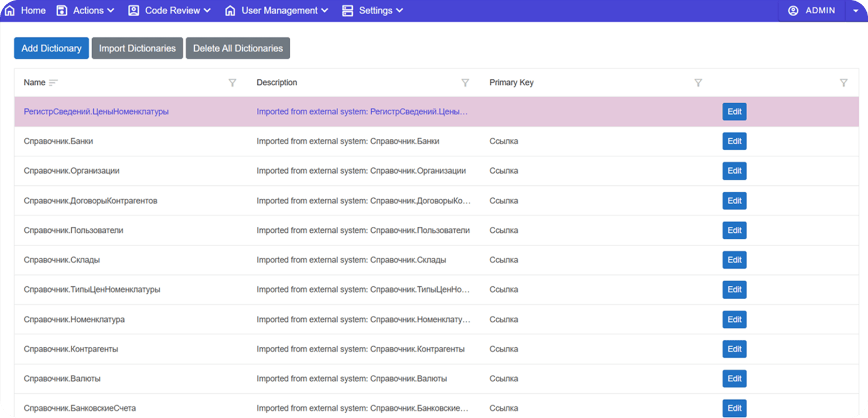Click the Code Review menu icon

click(x=133, y=11)
